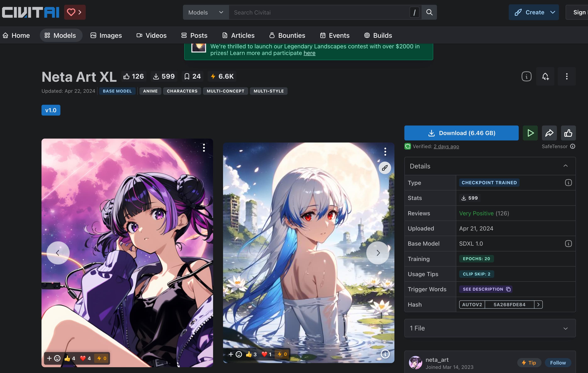Select the v1.0 version tab
Image resolution: width=588 pixels, height=373 pixels.
pos(51,110)
